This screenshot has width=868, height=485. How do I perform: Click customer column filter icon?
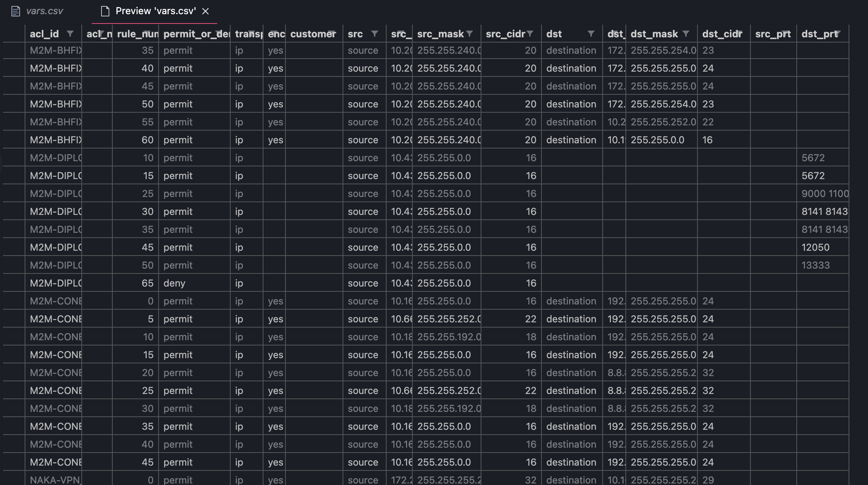pos(331,33)
